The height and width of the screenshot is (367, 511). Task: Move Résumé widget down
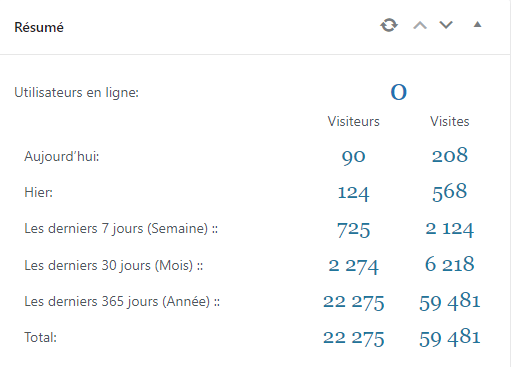coord(446,25)
